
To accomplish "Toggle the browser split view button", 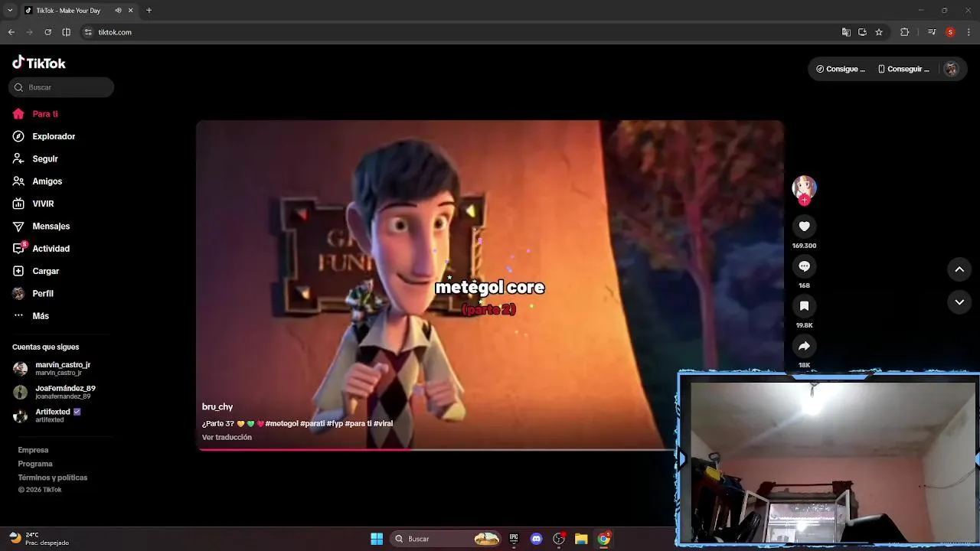I will (x=66, y=32).
